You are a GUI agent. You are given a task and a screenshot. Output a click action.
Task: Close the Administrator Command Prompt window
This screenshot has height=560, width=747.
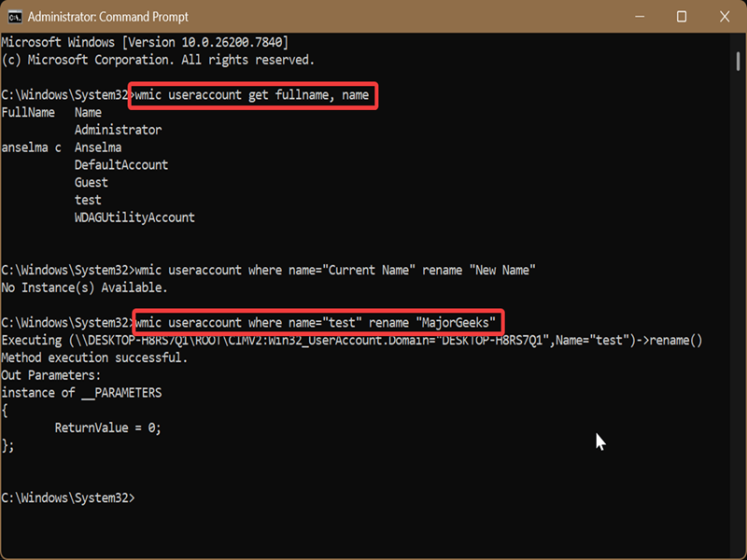pyautogui.click(x=725, y=17)
